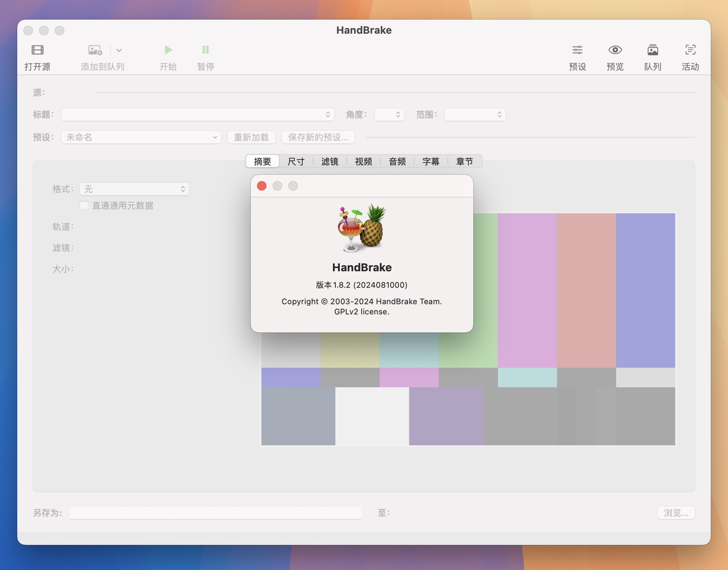The image size is (728, 570).
Task: Show the 预览 preview eye icon
Action: click(615, 50)
